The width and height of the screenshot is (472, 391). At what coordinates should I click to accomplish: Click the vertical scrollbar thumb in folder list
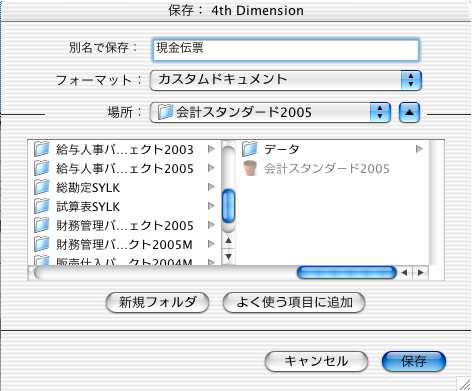point(228,206)
